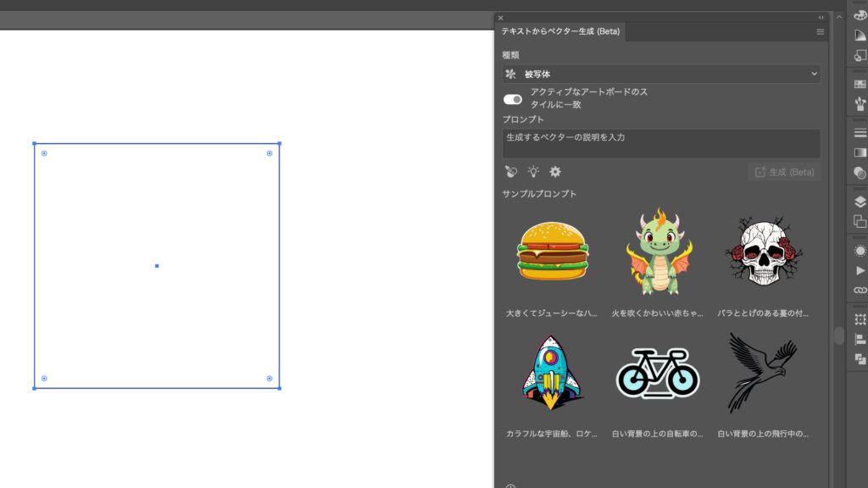
Task: Select the dragon sample prompt thumbnail
Action: click(659, 250)
